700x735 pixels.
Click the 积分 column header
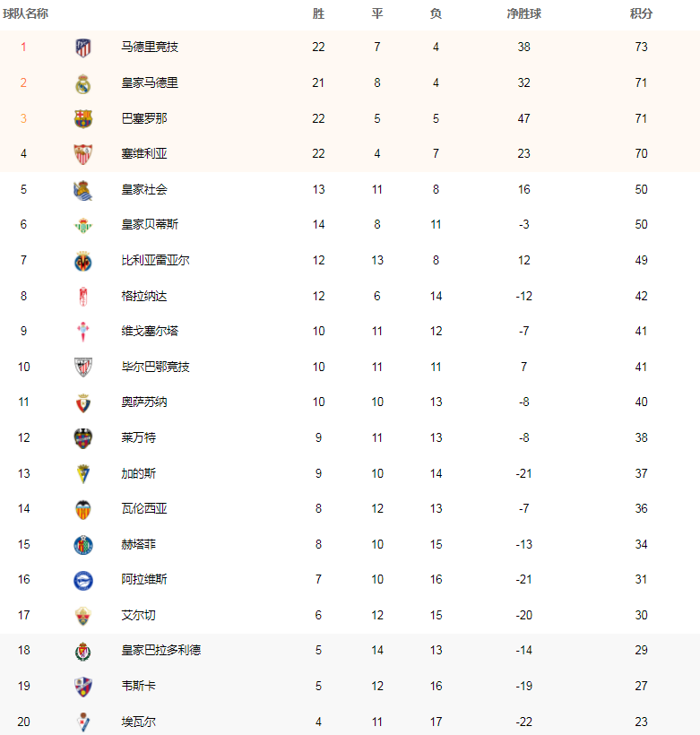coord(641,13)
